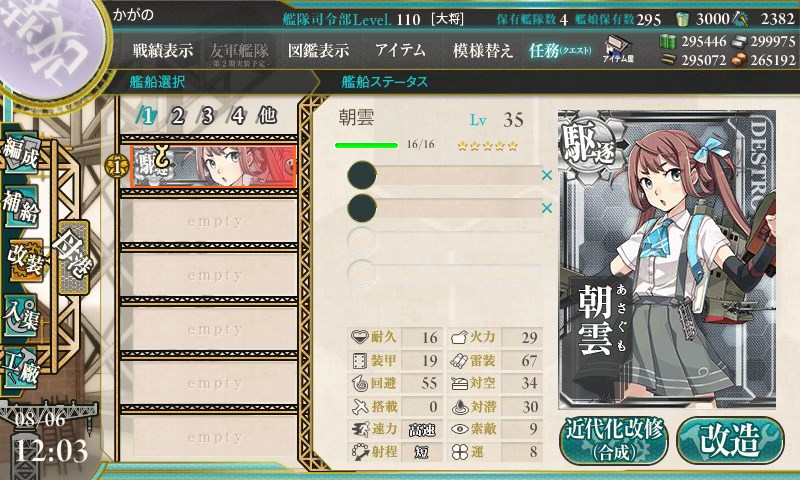Select the 朝雲 ship banner in slot 1
Screen dimensions: 800x480
coord(213,166)
